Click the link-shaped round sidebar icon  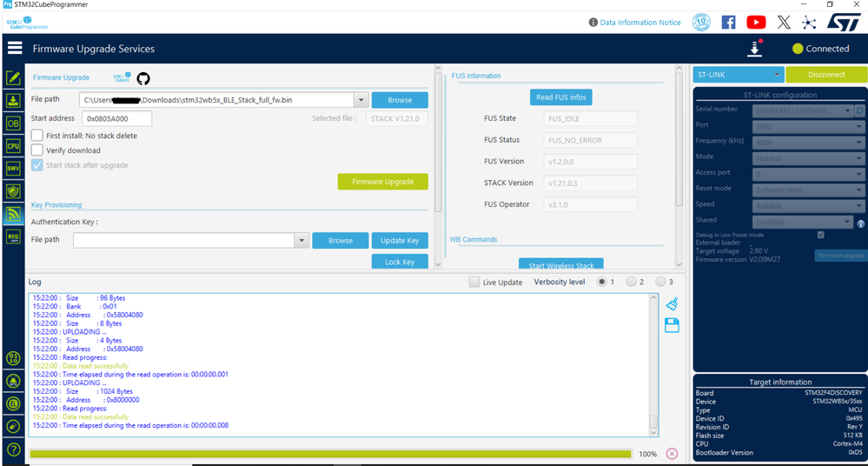[13, 426]
